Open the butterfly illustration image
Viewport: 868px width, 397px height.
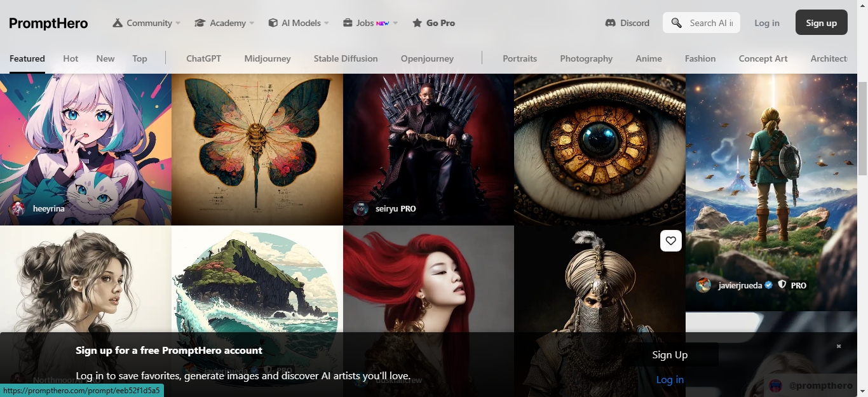(x=257, y=149)
